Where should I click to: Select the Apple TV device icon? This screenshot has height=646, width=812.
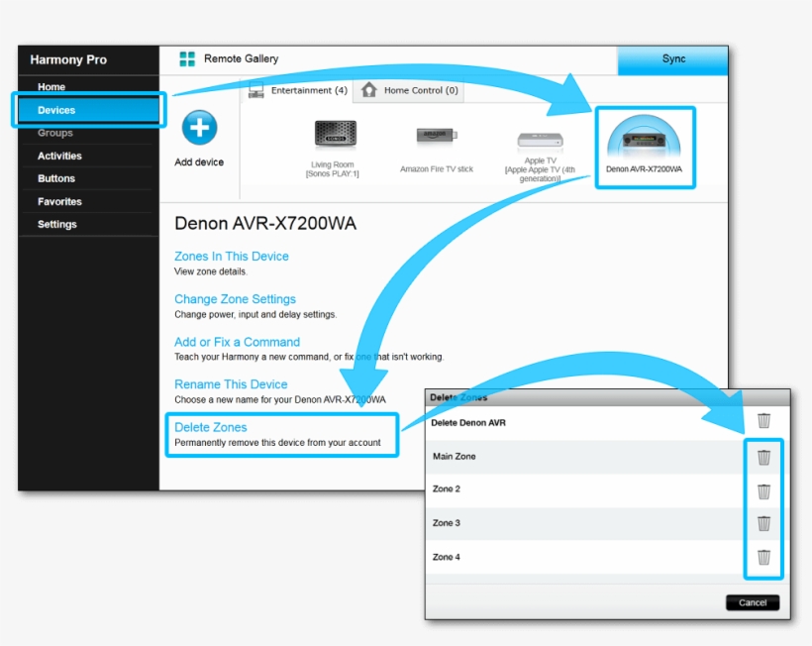tap(540, 140)
